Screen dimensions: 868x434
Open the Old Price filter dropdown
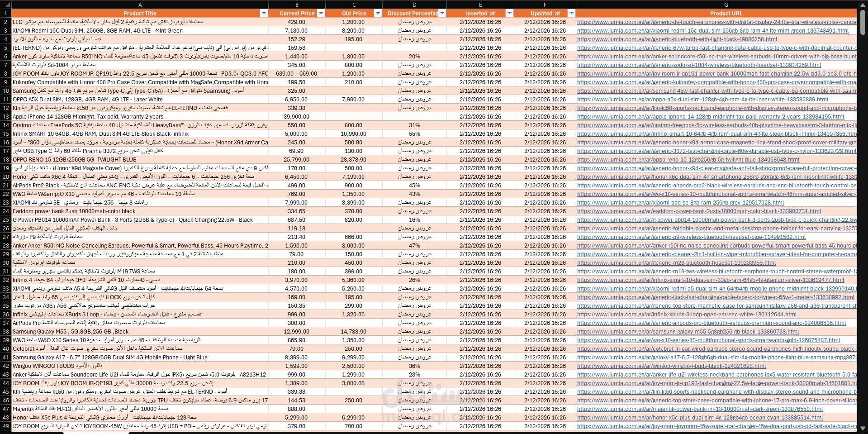(378, 13)
